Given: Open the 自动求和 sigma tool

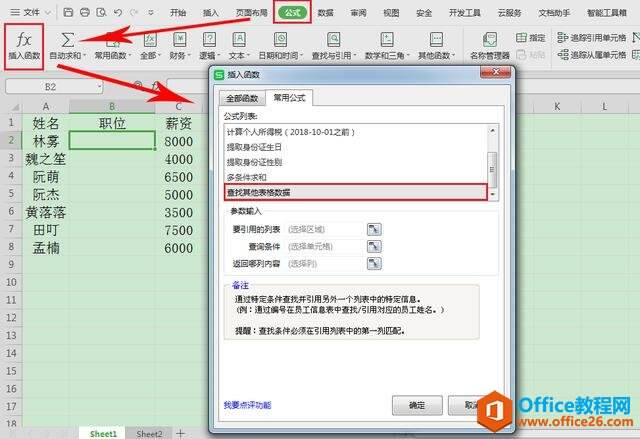Looking at the screenshot, I should pos(68,40).
